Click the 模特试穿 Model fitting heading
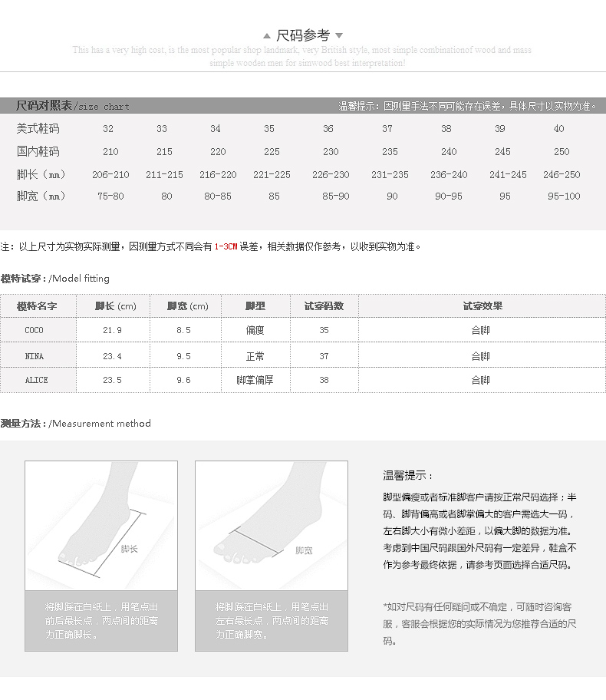 pyautogui.click(x=55, y=279)
